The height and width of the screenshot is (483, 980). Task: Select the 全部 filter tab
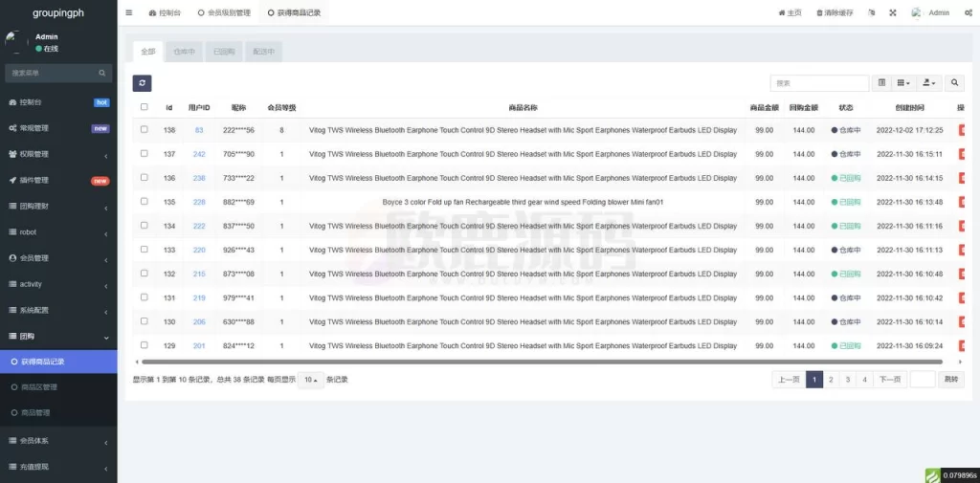tap(148, 52)
